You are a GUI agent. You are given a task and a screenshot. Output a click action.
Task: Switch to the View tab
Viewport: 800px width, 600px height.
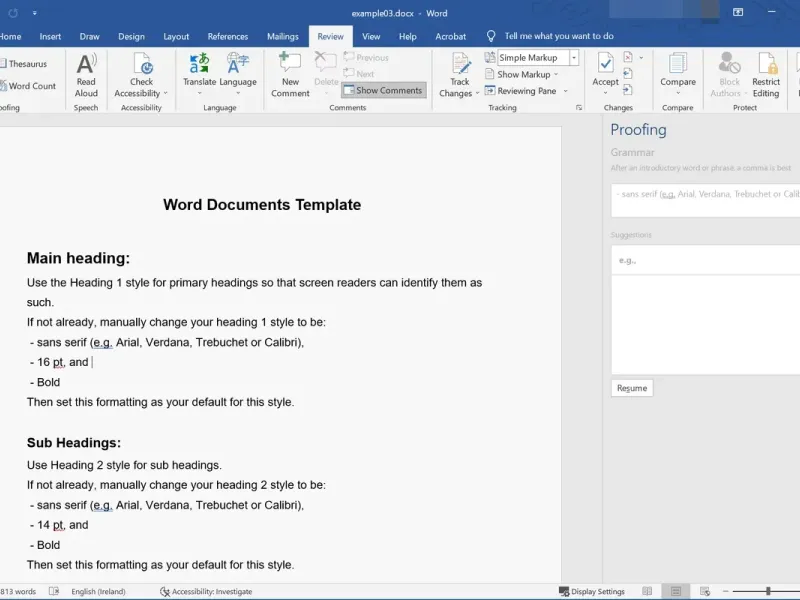[371, 36]
